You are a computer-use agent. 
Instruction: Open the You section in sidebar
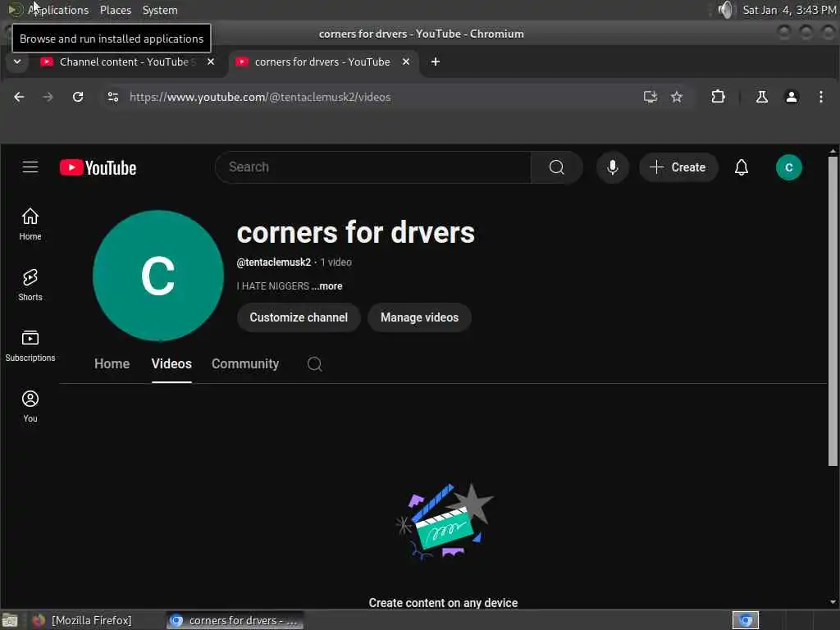(30, 406)
